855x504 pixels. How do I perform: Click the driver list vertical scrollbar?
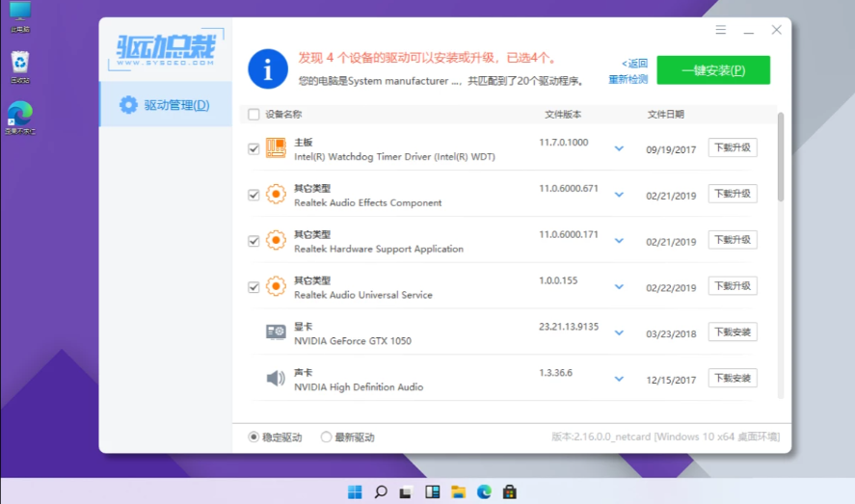tap(781, 157)
